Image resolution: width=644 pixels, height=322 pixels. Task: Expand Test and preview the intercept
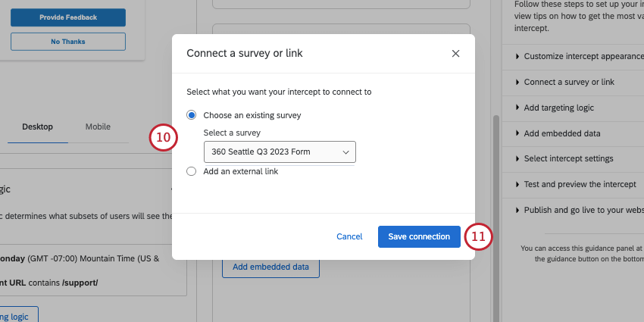point(580,184)
